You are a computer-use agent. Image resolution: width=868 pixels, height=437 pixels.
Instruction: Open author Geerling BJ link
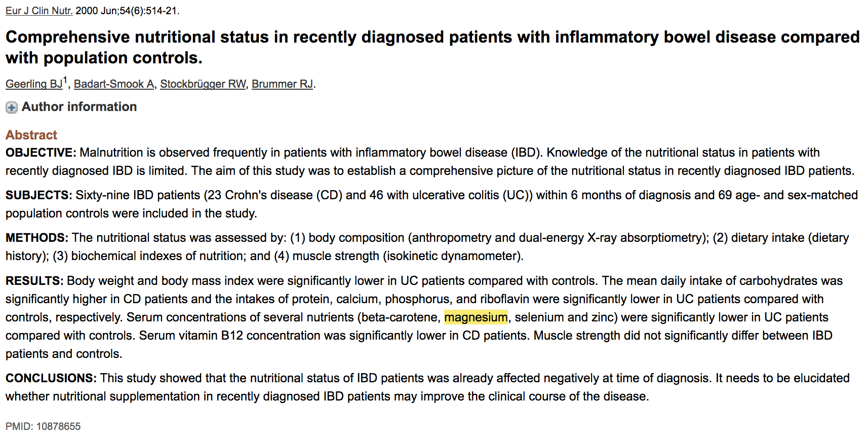pos(34,84)
